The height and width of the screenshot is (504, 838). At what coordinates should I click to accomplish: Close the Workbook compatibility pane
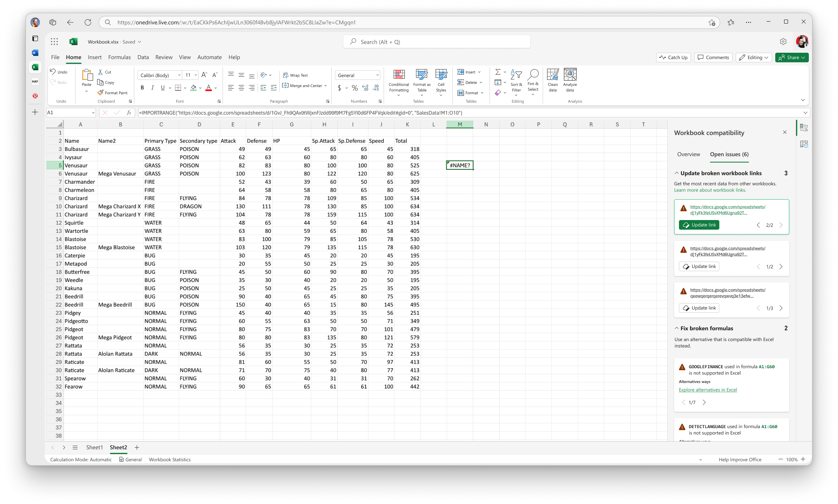tap(784, 132)
